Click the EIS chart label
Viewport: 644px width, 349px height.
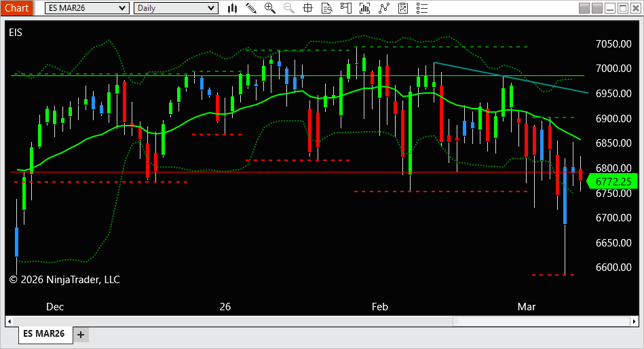pyautogui.click(x=16, y=33)
